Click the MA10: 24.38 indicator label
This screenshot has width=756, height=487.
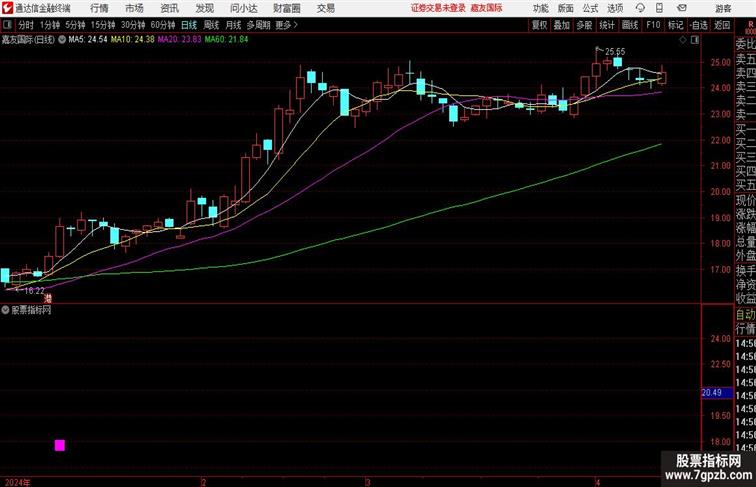(133, 40)
